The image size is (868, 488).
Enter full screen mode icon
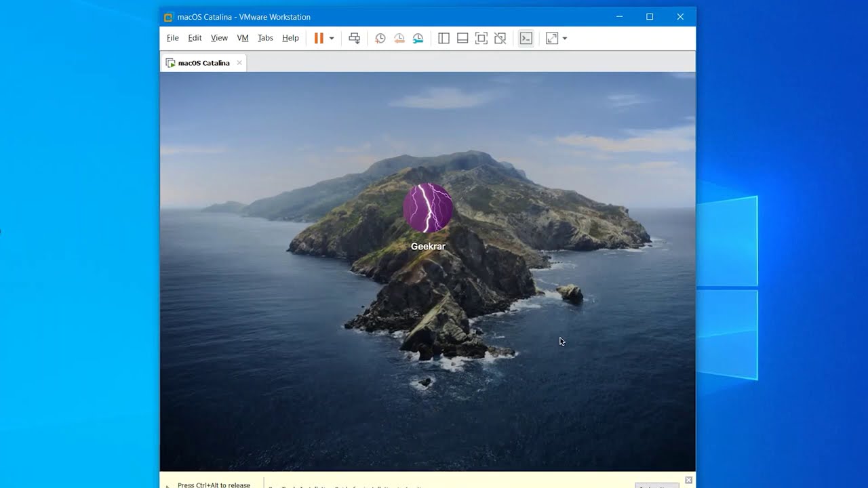click(x=481, y=39)
